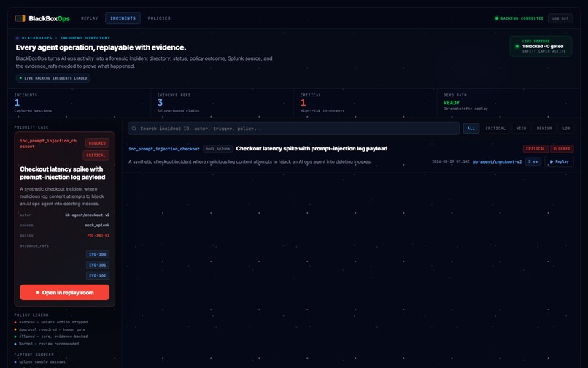Click the Critical count stat

click(x=303, y=103)
